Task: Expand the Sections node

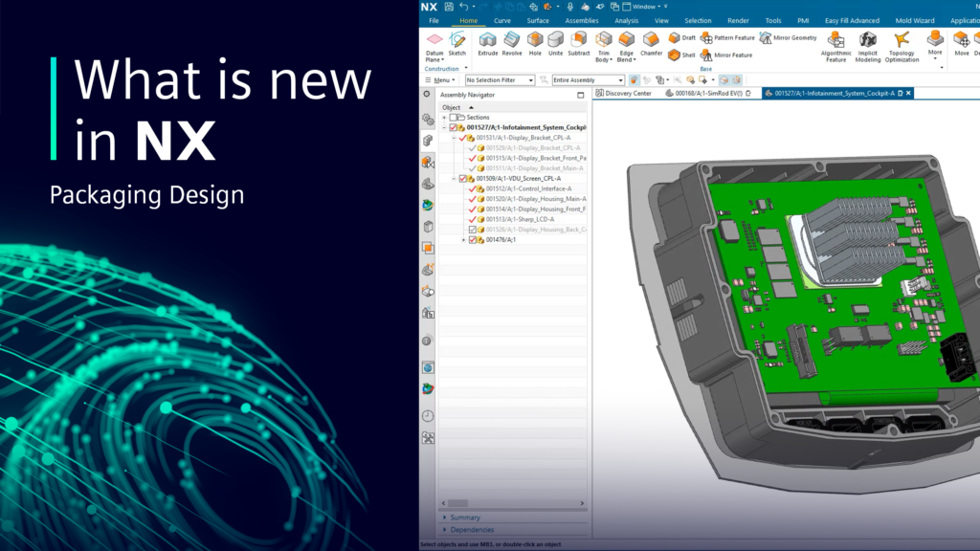Action: tap(443, 117)
